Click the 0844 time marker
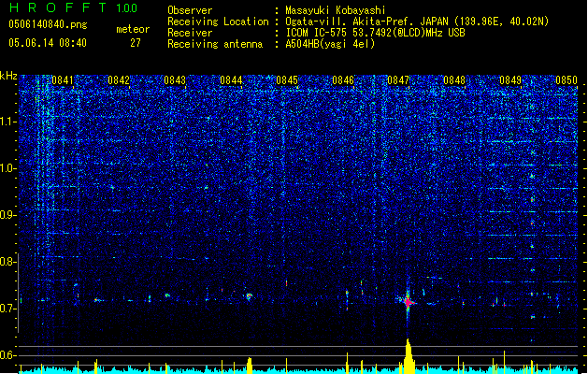This screenshot has width=588, height=374. tap(231, 80)
